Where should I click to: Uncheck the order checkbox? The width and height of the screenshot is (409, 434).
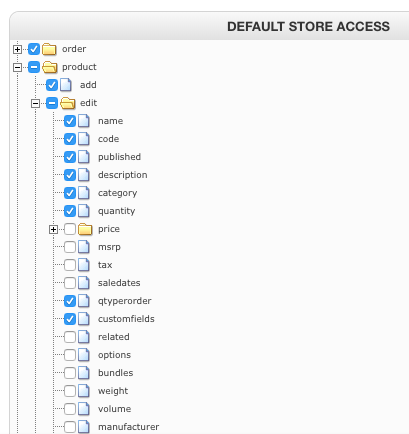pyautogui.click(x=34, y=49)
